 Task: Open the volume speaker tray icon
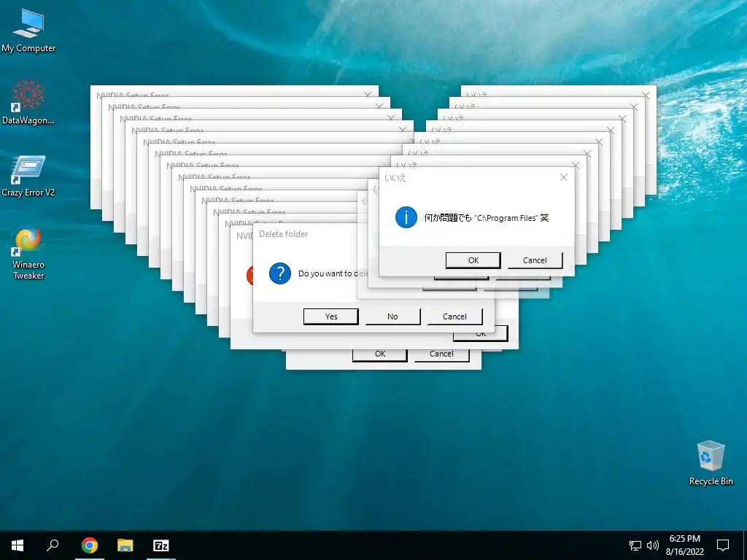tap(653, 545)
